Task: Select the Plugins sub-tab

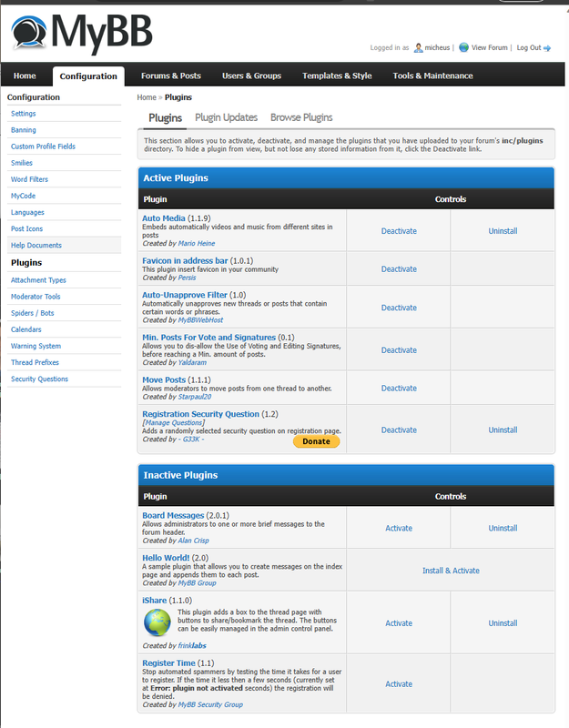Action: (x=165, y=118)
